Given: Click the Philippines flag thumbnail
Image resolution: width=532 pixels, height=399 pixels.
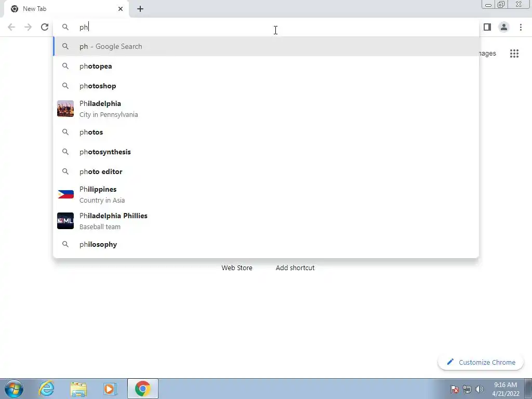Looking at the screenshot, I should pos(65,194).
